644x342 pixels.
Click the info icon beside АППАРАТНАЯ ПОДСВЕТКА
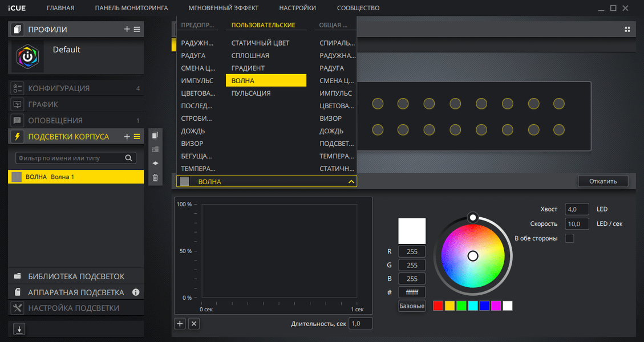[x=136, y=292]
